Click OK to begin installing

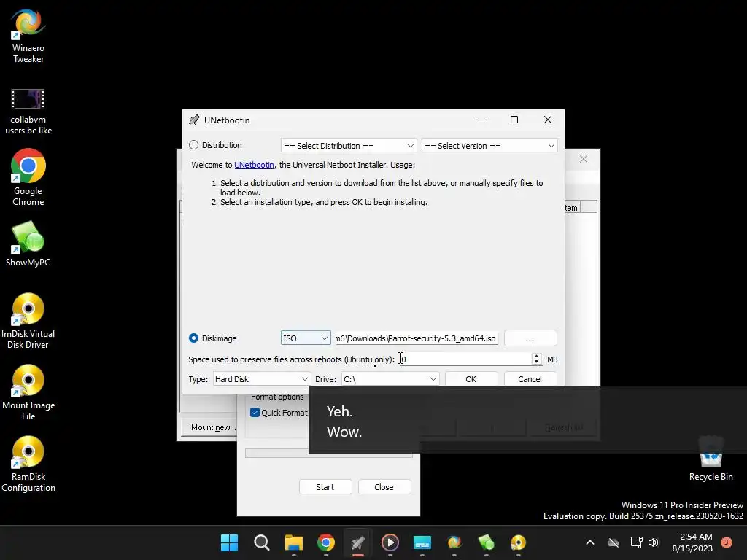coord(471,379)
